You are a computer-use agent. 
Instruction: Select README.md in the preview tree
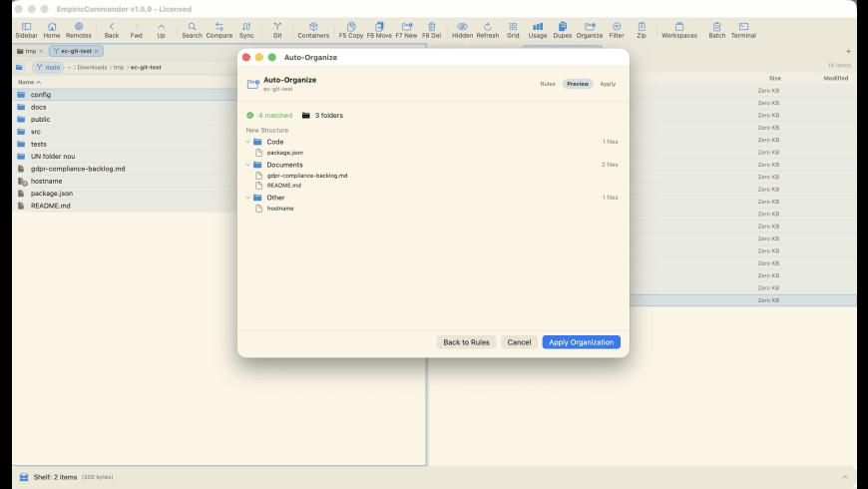pos(283,186)
